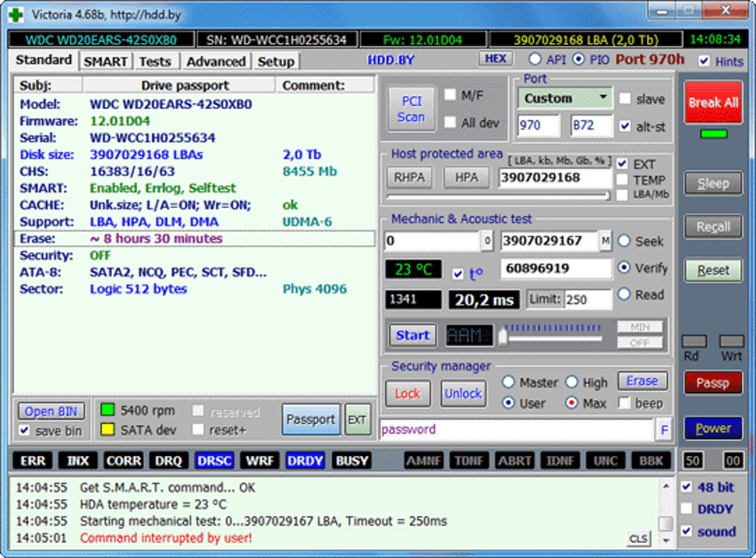Start the mechanic test with Start button
Viewport: 756px width, 558px height.
click(413, 335)
